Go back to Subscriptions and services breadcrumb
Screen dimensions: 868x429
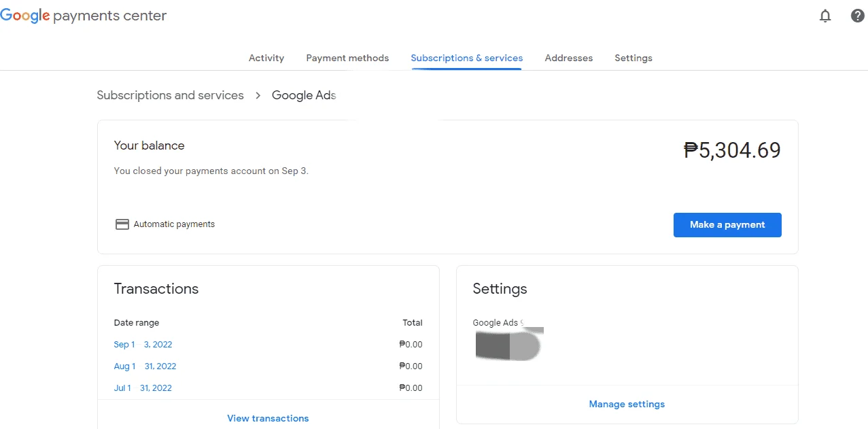click(170, 95)
